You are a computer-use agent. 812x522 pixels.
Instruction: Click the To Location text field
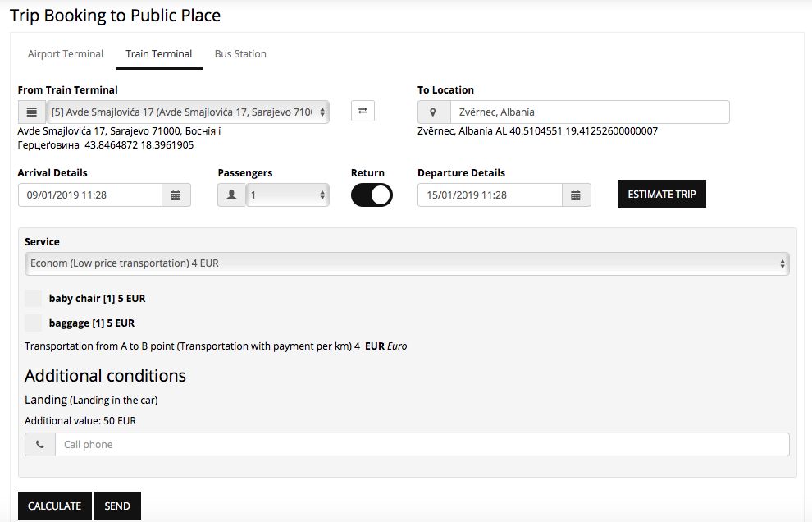[x=589, y=112]
